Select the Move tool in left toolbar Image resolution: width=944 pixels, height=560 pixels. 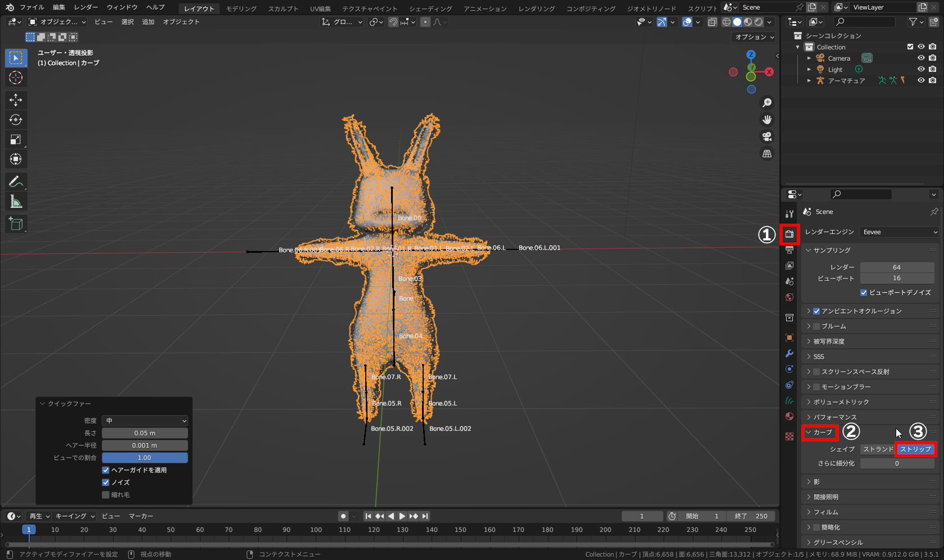16,100
